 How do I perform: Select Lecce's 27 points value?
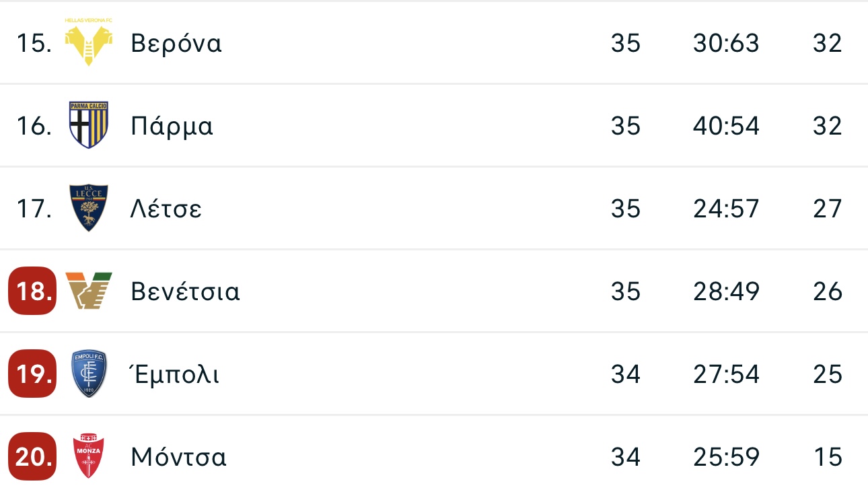pos(828,209)
